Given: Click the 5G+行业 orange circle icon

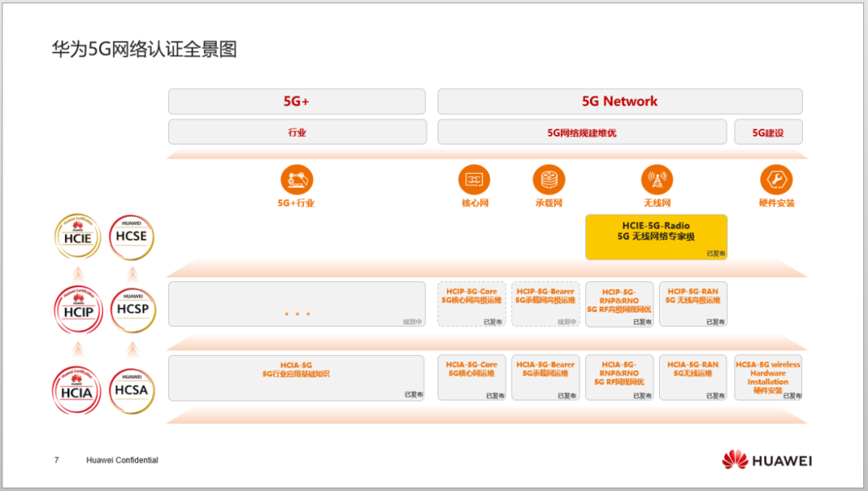Looking at the screenshot, I should pos(297,179).
